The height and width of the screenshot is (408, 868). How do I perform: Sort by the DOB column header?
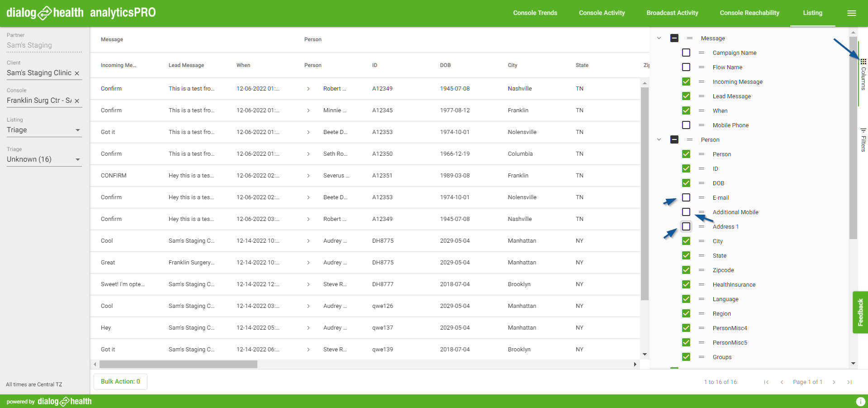(445, 66)
